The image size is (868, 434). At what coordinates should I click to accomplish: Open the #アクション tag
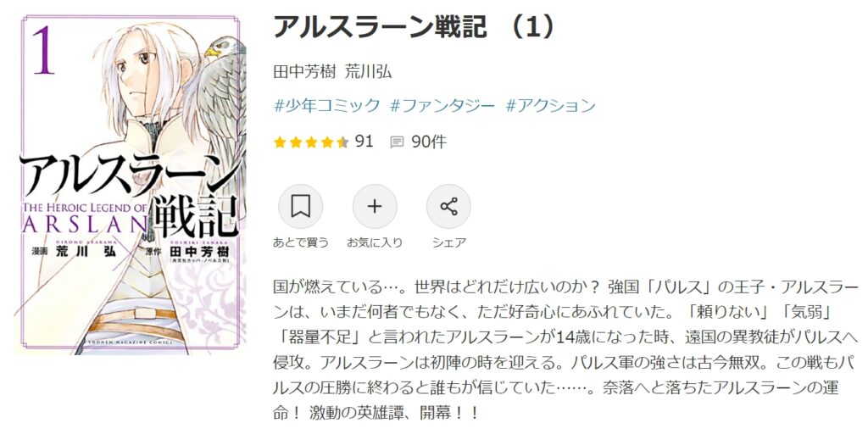pos(551,105)
